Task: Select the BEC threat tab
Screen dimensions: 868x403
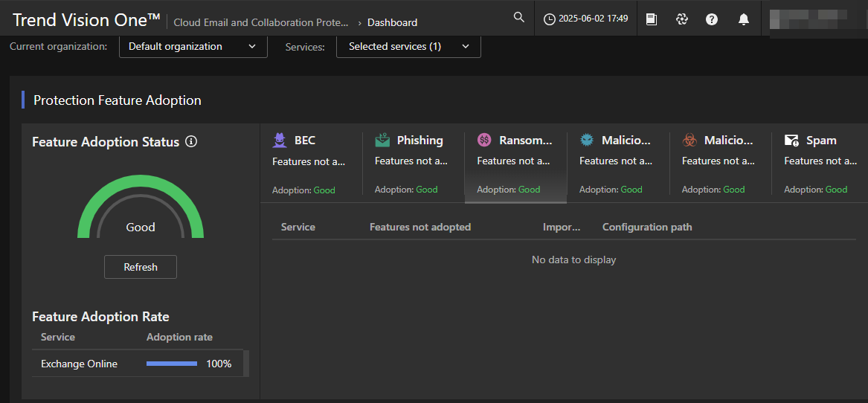Action: point(311,164)
